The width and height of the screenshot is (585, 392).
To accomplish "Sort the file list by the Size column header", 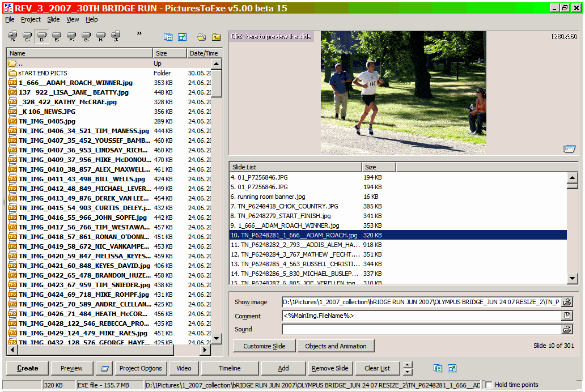I will [x=169, y=53].
